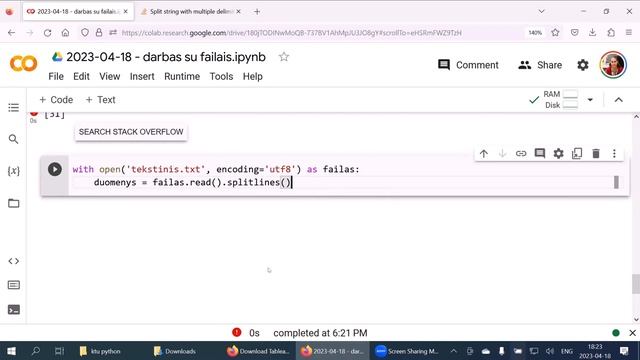
Task: Expand the runtime connection dropdown arrow
Action: pos(590,100)
